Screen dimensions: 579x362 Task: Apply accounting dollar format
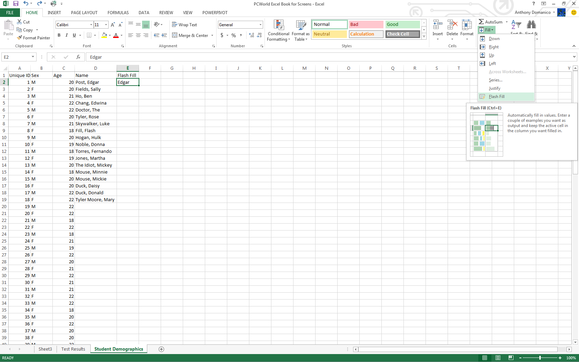tap(222, 35)
